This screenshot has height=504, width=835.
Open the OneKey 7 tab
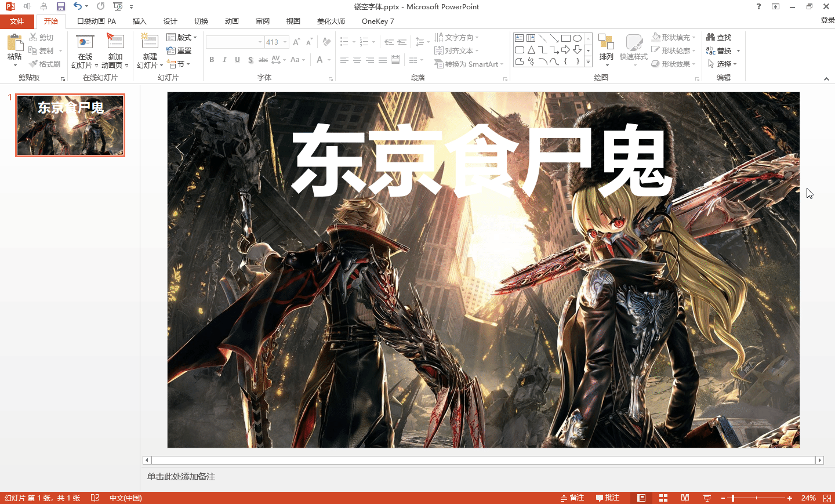coord(378,21)
